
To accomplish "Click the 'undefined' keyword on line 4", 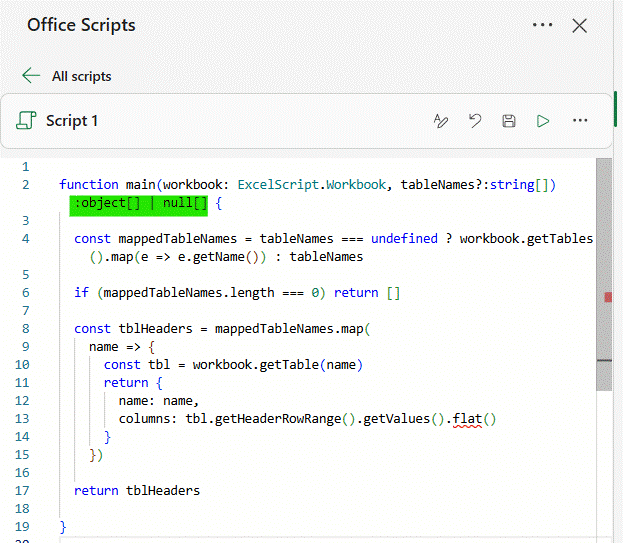I will click(404, 239).
